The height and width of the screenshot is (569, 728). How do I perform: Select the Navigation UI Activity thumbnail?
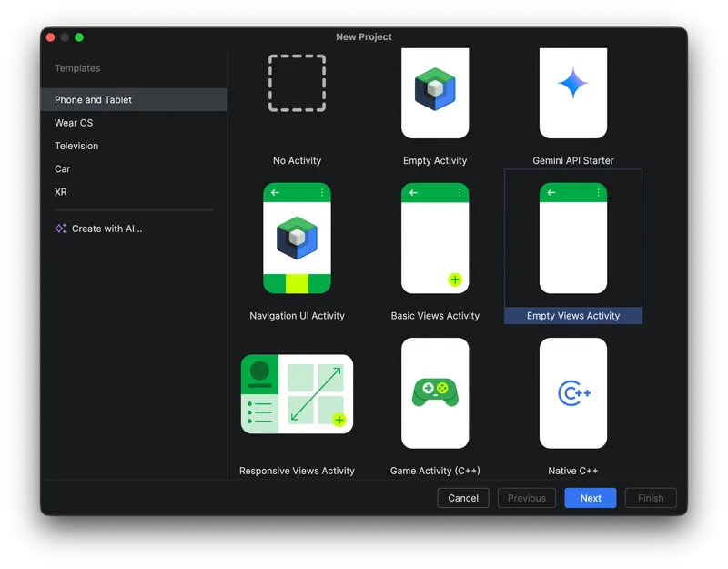click(298, 238)
